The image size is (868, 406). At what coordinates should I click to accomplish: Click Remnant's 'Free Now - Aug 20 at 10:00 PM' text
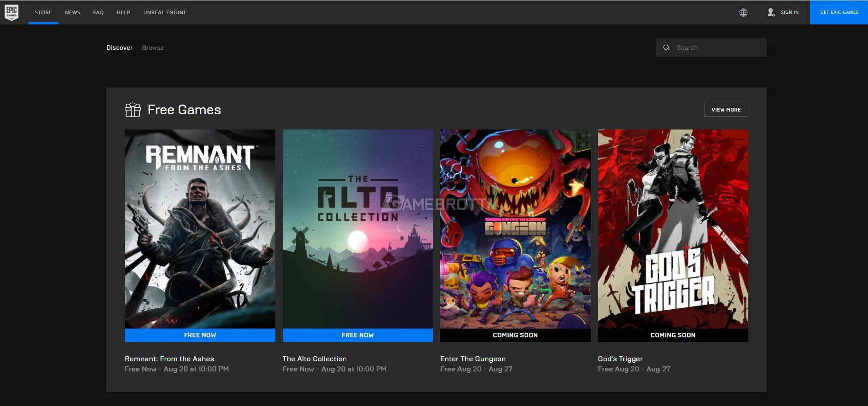click(177, 369)
